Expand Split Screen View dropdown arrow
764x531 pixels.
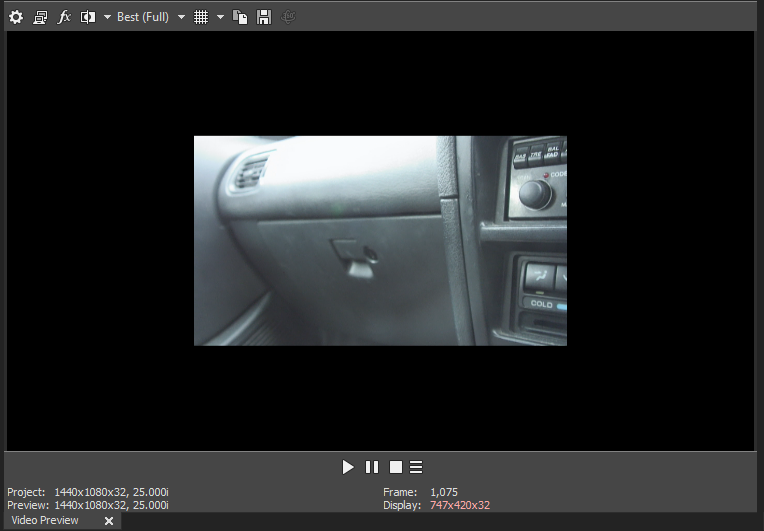coord(107,18)
